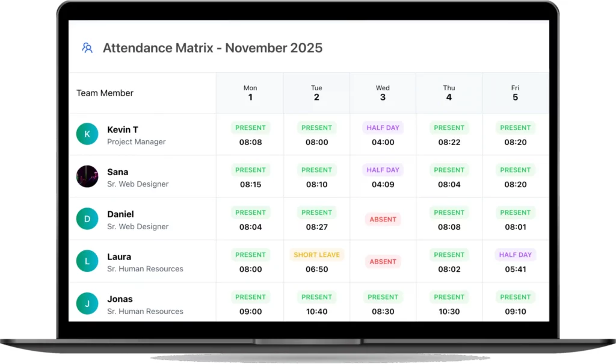Select Laura's L avatar icon
Screen dimensions: 616x364
click(x=87, y=262)
